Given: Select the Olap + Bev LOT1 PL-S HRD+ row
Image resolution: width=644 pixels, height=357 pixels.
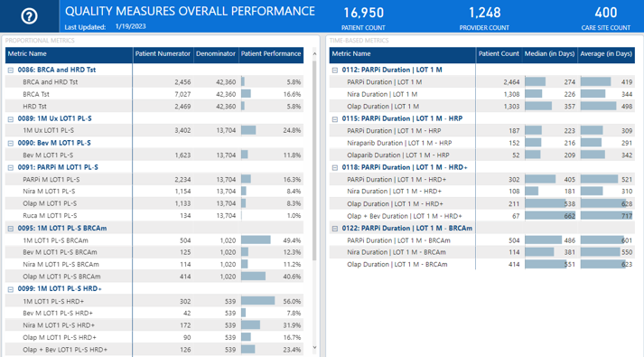Looking at the screenshot, I should coord(154,350).
